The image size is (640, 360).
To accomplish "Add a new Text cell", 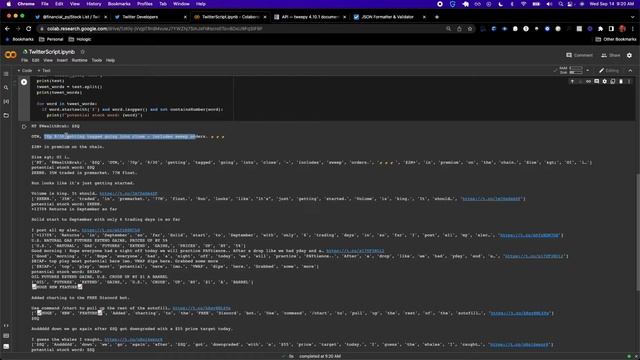I will (44, 71).
